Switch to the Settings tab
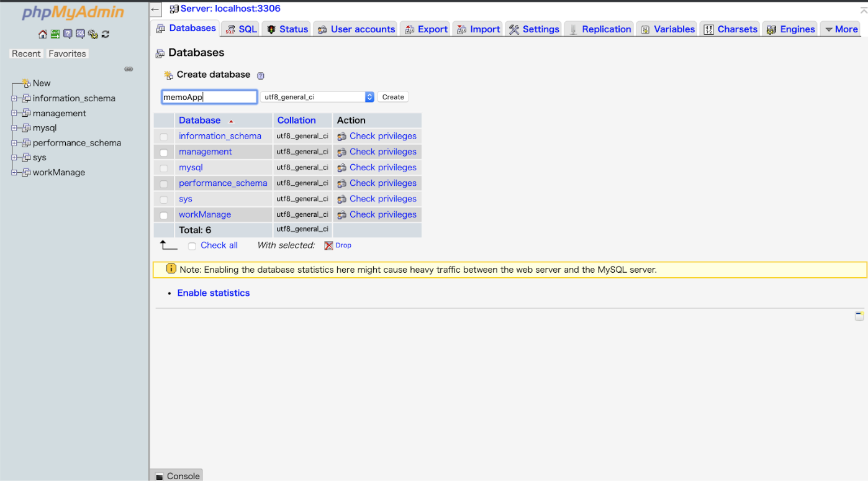Viewport: 868px width, 481px height. [534, 29]
